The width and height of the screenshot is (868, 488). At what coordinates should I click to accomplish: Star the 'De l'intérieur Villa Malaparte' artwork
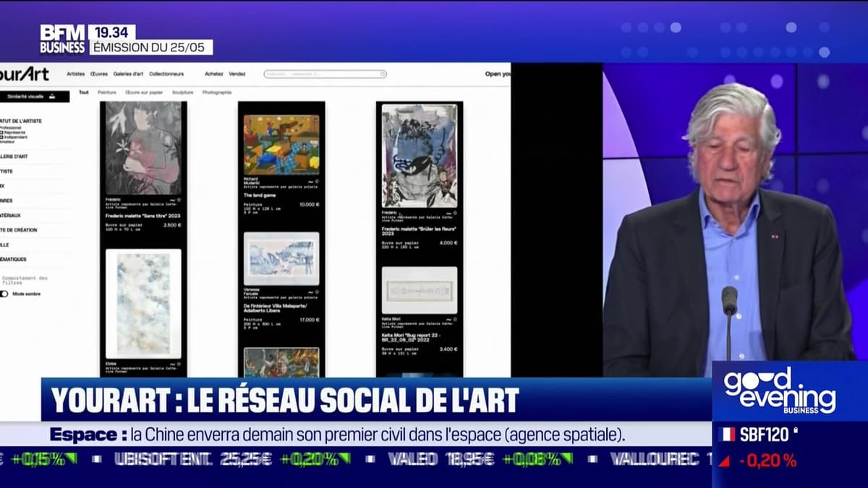pos(317,292)
